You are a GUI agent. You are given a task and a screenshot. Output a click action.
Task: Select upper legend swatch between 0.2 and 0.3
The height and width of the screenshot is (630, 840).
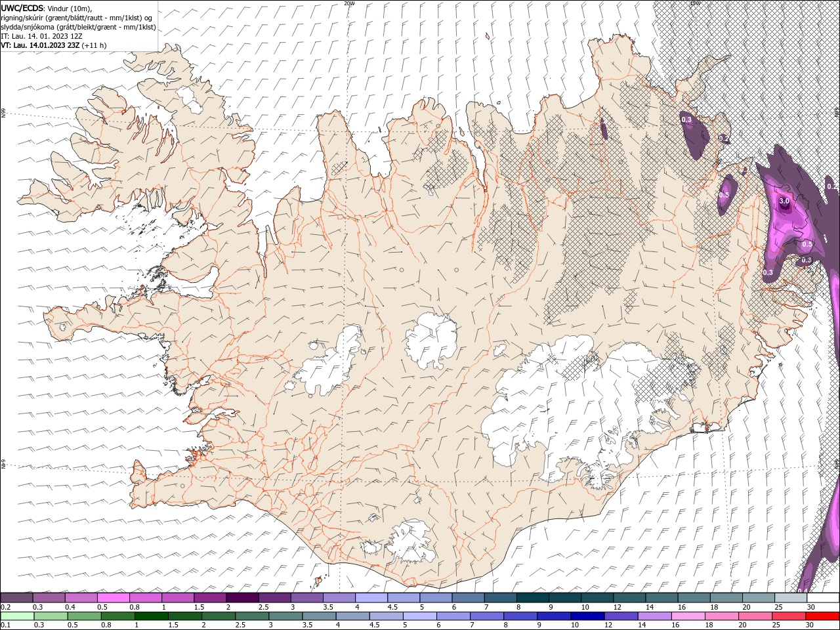(16, 598)
